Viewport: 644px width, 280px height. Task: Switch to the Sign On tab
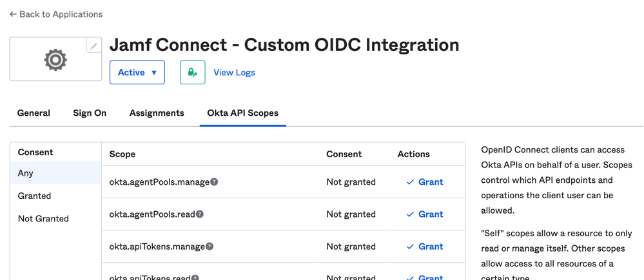tap(90, 113)
